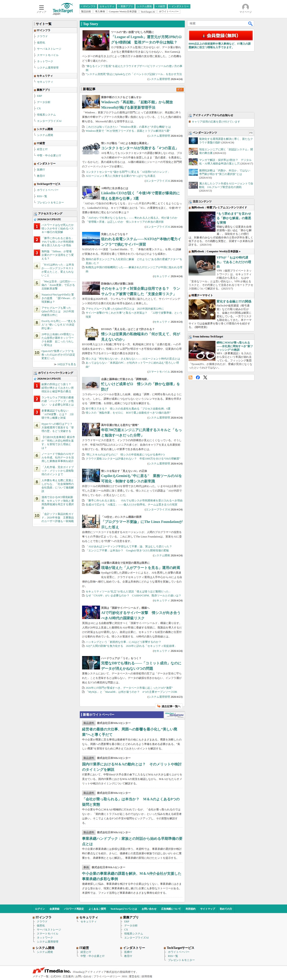Open the X social icon
Image resolution: width=287 pixels, height=980 pixels.
[x=205, y=377]
